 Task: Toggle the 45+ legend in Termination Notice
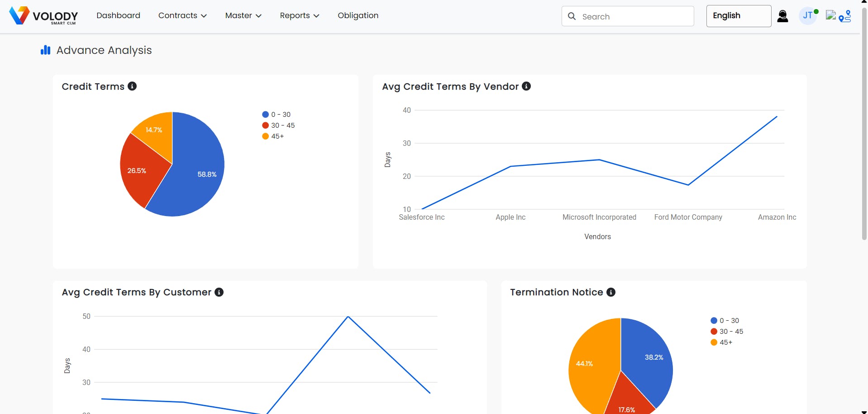723,342
